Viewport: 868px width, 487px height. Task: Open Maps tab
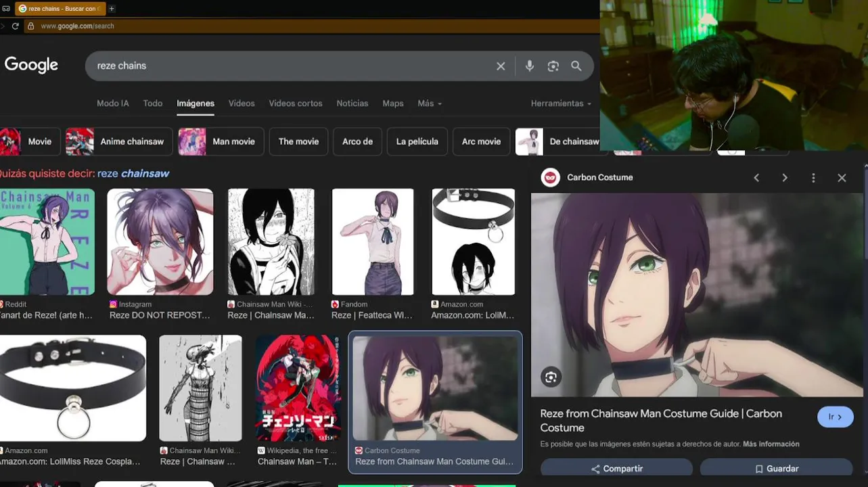393,103
